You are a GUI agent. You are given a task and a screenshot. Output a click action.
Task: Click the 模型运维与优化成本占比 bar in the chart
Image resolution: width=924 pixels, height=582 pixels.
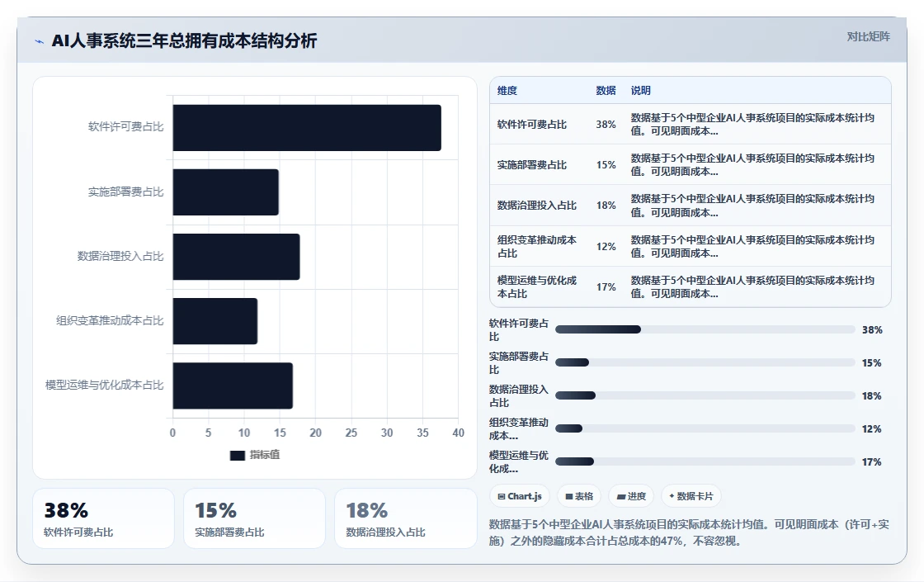(x=233, y=386)
